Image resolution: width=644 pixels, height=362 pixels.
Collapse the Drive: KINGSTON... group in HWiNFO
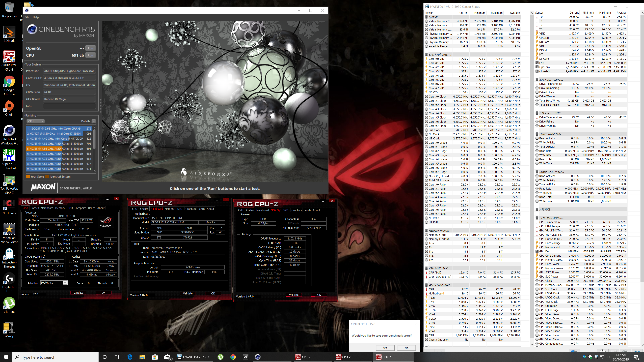(x=537, y=134)
